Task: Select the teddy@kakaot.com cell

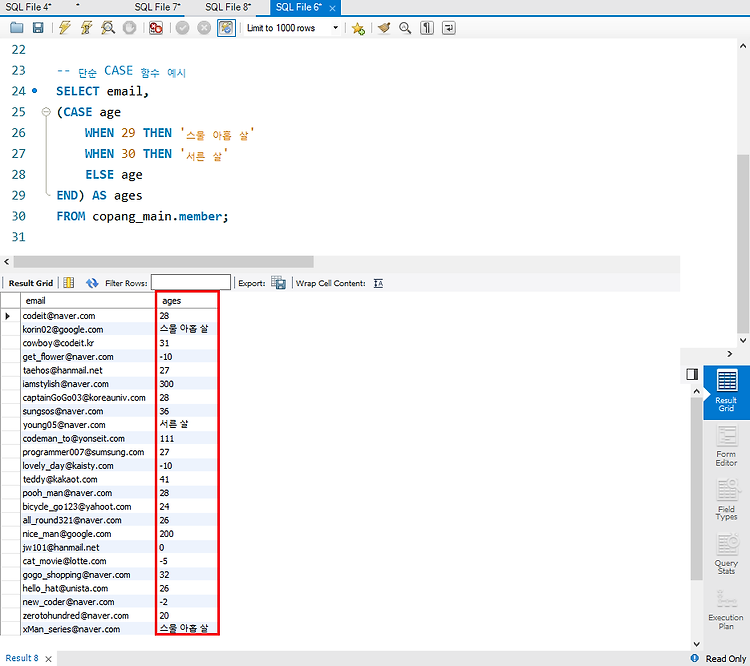Action: tap(88, 479)
